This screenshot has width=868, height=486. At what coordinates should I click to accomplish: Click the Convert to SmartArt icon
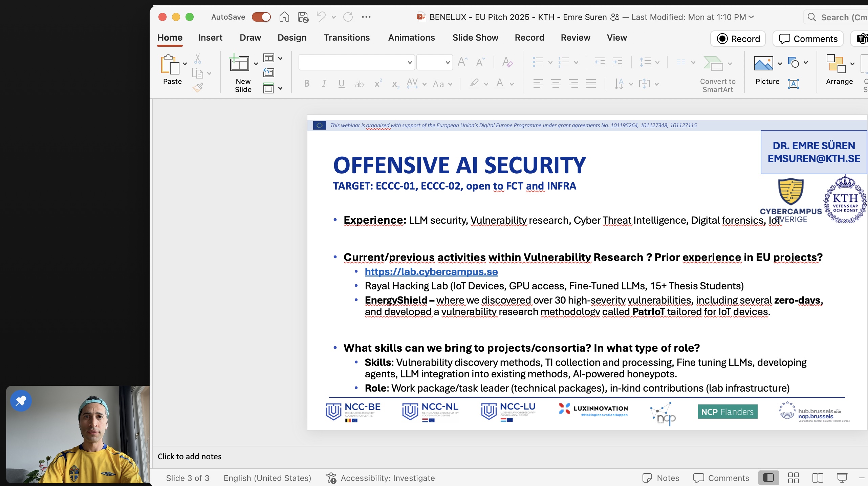click(x=713, y=63)
